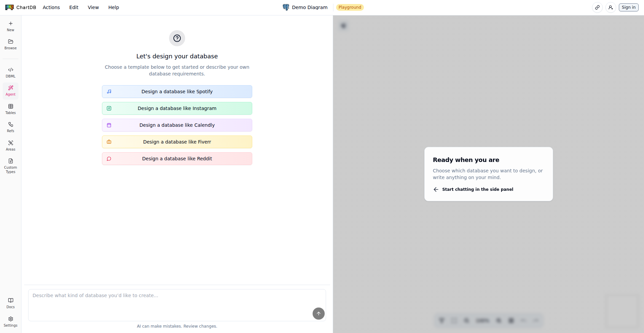Send the message with the arrow button
The width and height of the screenshot is (644, 333).
pos(319,314)
